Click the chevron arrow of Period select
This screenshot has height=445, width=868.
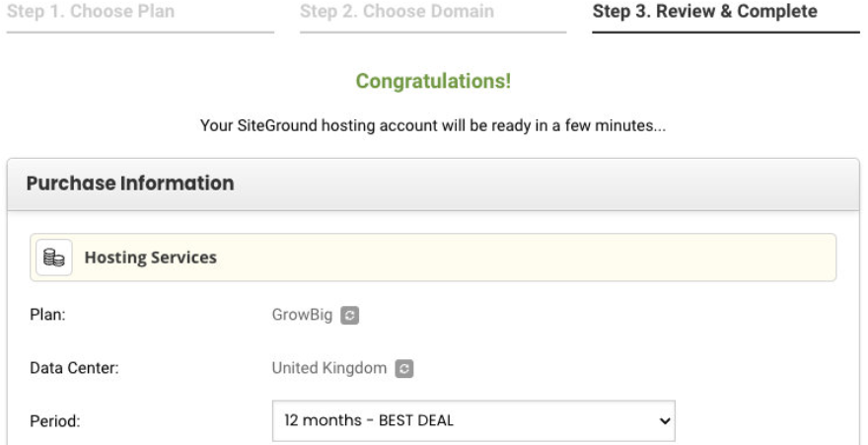[x=664, y=420]
